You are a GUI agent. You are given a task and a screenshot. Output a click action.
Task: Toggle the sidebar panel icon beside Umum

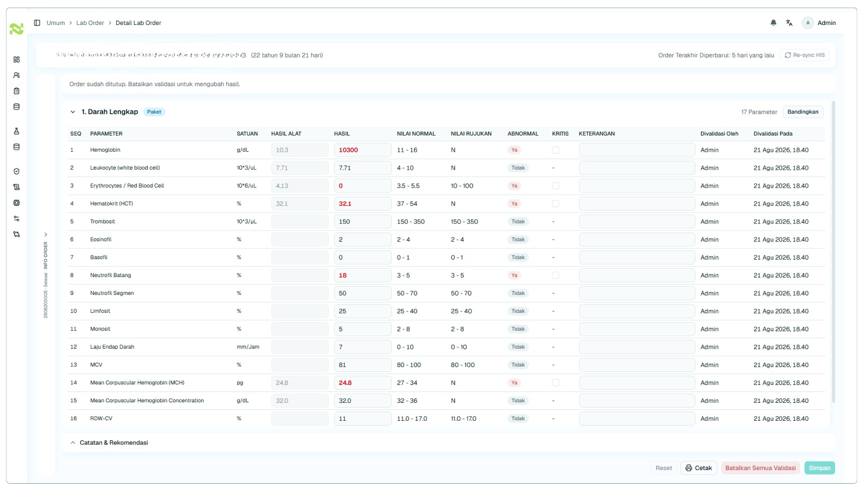tap(37, 23)
